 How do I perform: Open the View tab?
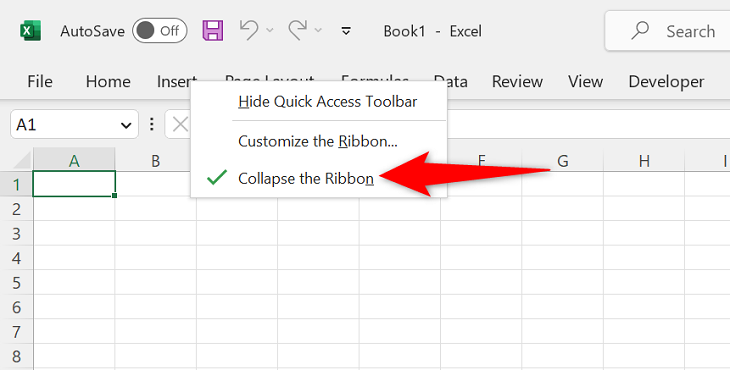click(x=585, y=81)
